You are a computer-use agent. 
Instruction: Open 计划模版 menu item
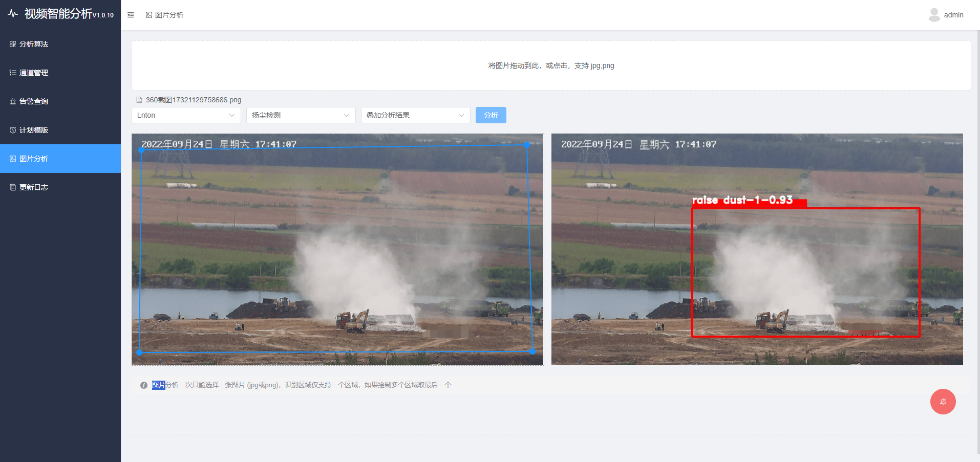pyautogui.click(x=60, y=130)
